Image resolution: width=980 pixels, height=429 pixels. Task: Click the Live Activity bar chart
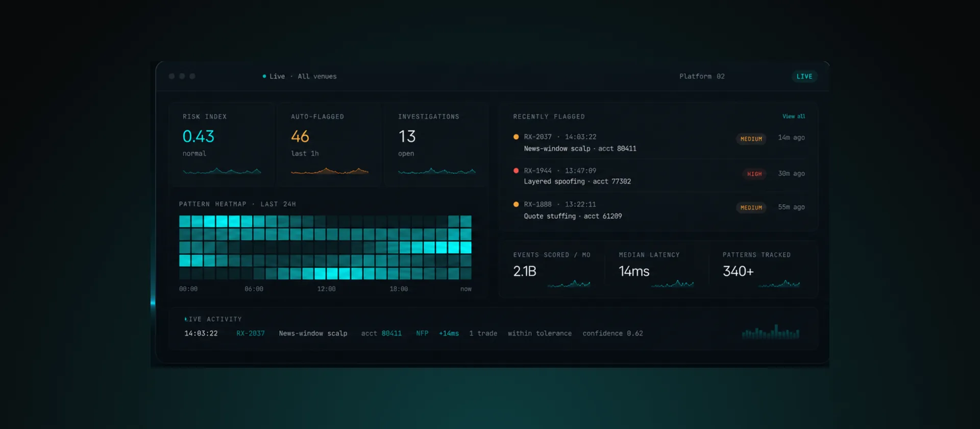pyautogui.click(x=771, y=331)
